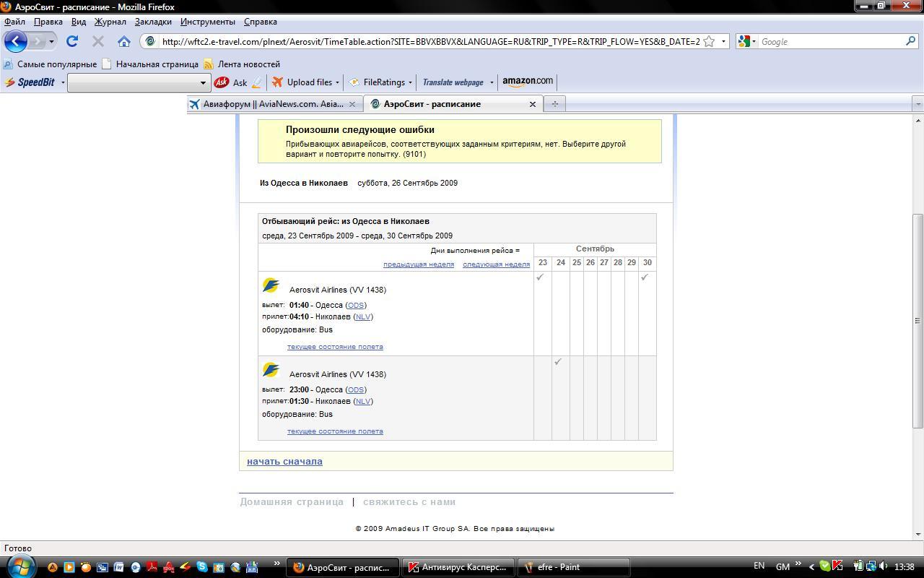Switch to the Авиафорум AviaNews tab
Screen dimensions: 924x578
coord(273,104)
